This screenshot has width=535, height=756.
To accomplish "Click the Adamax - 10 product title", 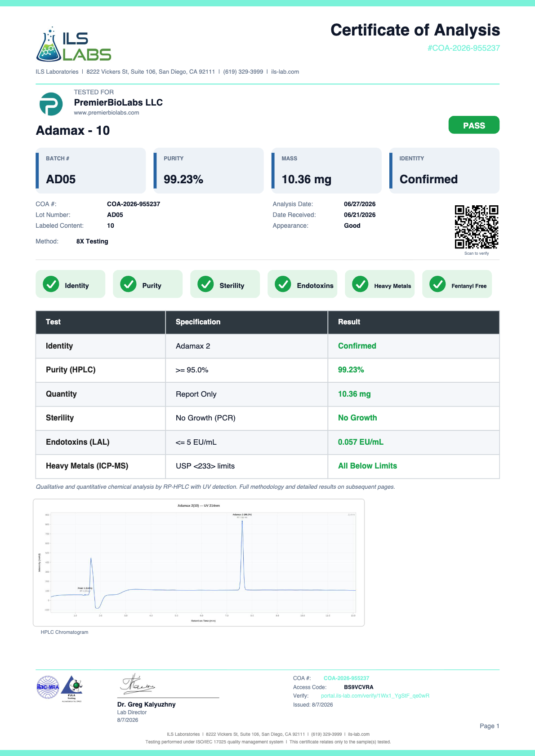I will (x=73, y=130).
